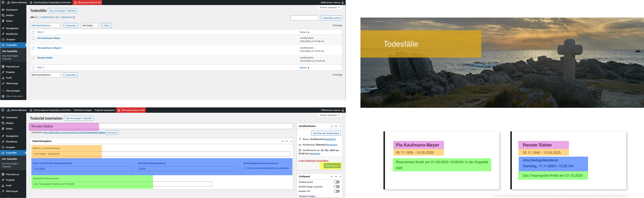Viewport: 644px width, 198px height.
Task: Open the Alle Daten dropdown
Action: click(x=91, y=25)
